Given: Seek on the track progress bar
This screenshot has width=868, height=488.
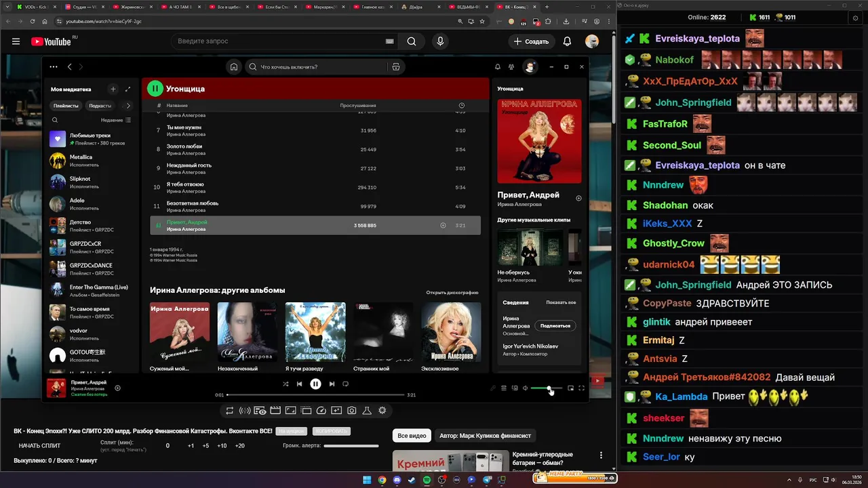Looking at the screenshot, I should pyautogui.click(x=315, y=394).
